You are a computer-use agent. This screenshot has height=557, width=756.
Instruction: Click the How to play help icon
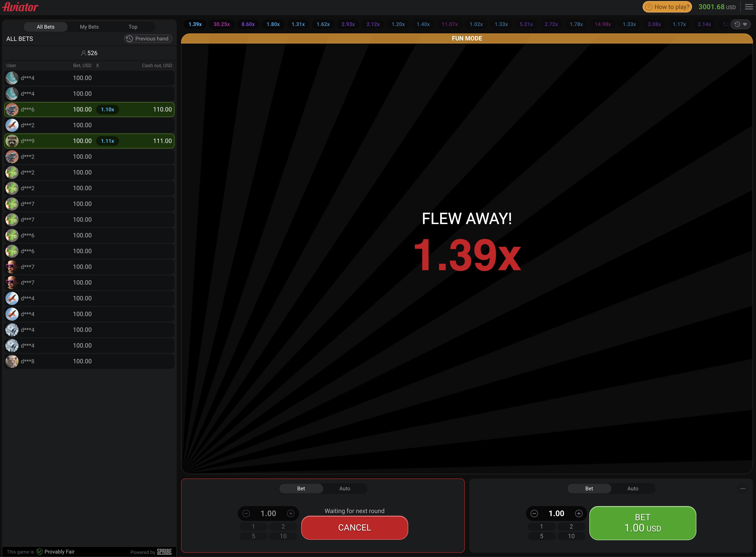click(649, 7)
